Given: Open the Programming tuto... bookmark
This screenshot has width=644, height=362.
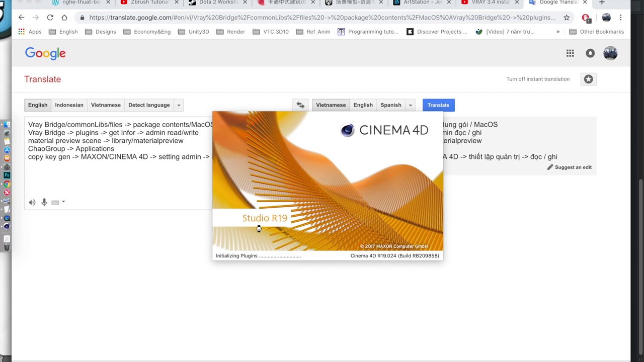Looking at the screenshot, I should (368, 32).
